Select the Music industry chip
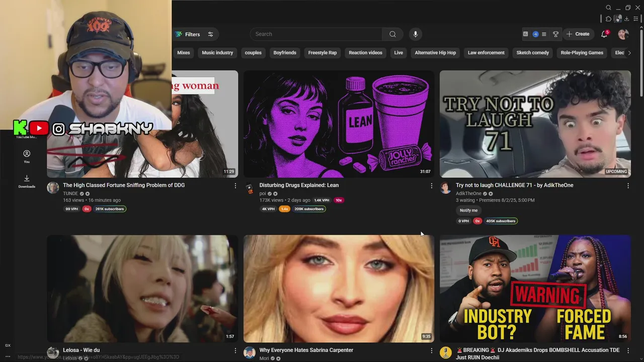 tap(217, 53)
